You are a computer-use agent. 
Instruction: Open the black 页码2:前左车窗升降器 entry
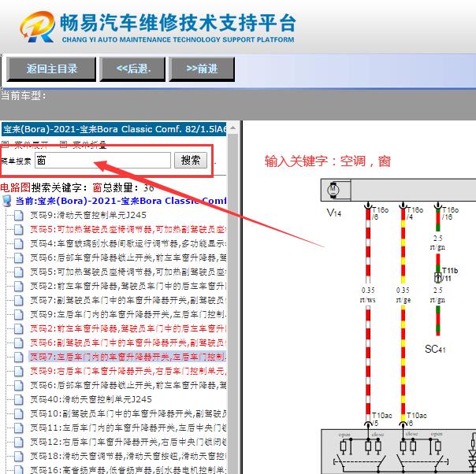pyautogui.click(x=128, y=286)
